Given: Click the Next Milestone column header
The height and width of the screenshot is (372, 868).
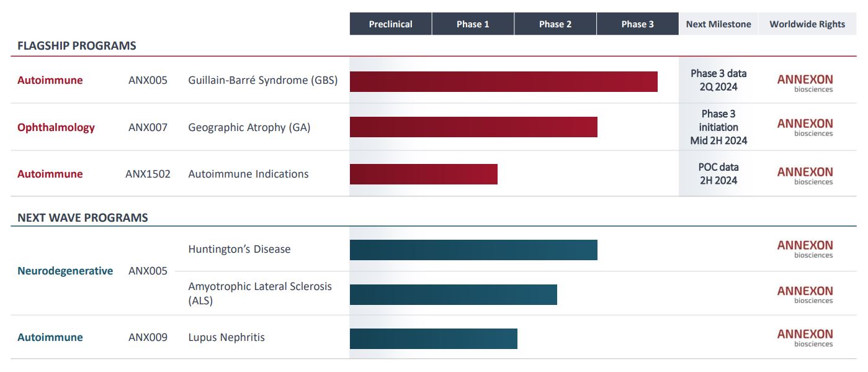Looking at the screenshot, I should [718, 24].
